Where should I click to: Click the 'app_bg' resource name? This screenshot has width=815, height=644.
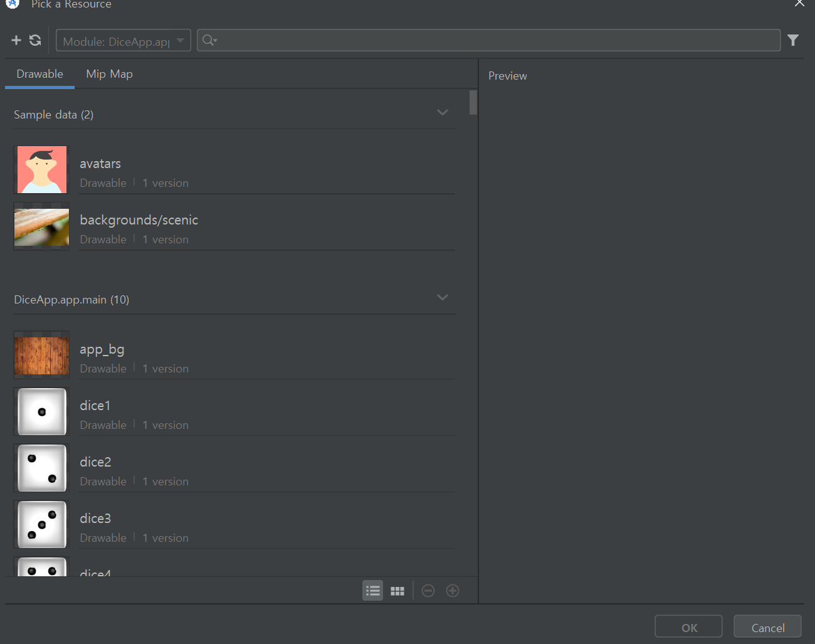pyautogui.click(x=102, y=350)
